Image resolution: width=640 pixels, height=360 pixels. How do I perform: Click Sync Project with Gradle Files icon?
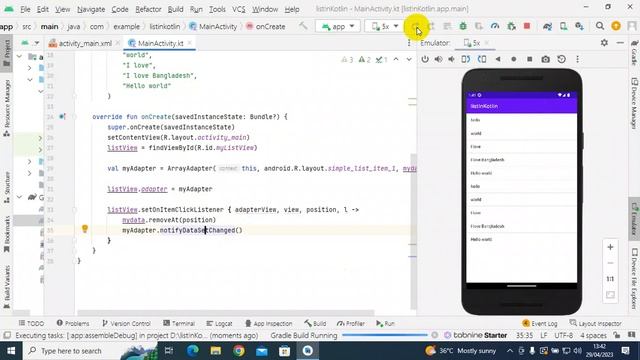click(547, 27)
